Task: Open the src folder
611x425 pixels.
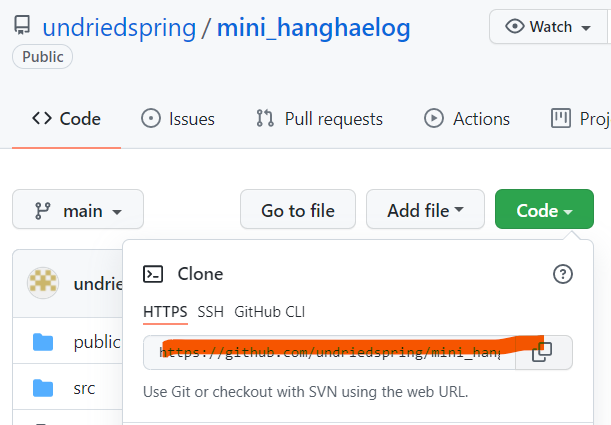Action: [x=84, y=388]
